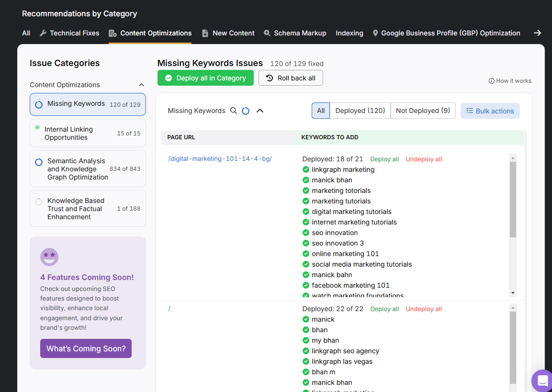This screenshot has height=392, width=552.
Task: Click "Undeploy all" for the homepage row
Action: point(423,309)
